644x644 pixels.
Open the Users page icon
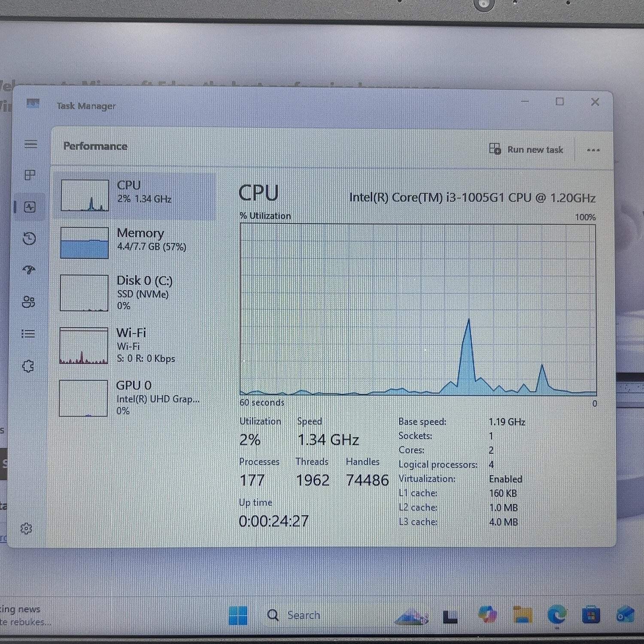(x=28, y=302)
